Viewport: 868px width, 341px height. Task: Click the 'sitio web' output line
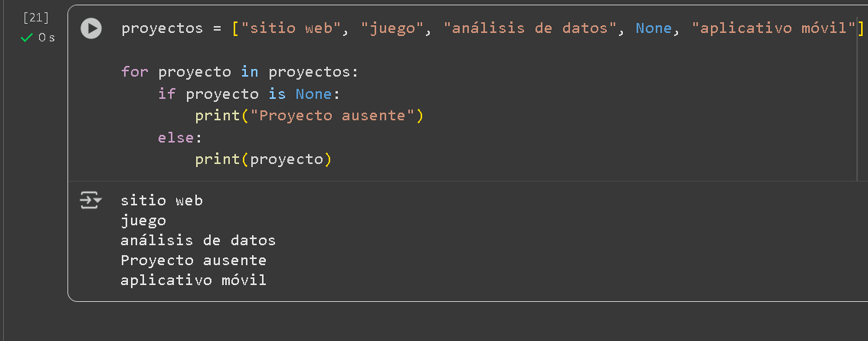coord(162,201)
